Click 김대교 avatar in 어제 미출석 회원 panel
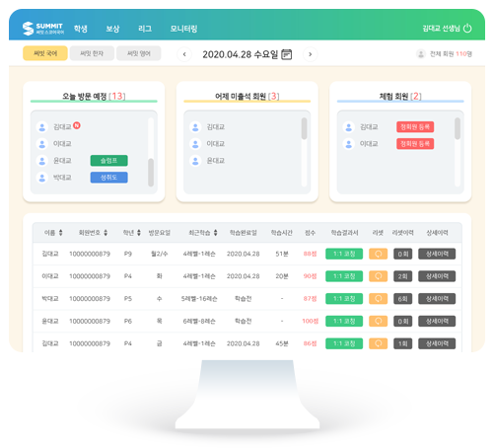 (195, 127)
